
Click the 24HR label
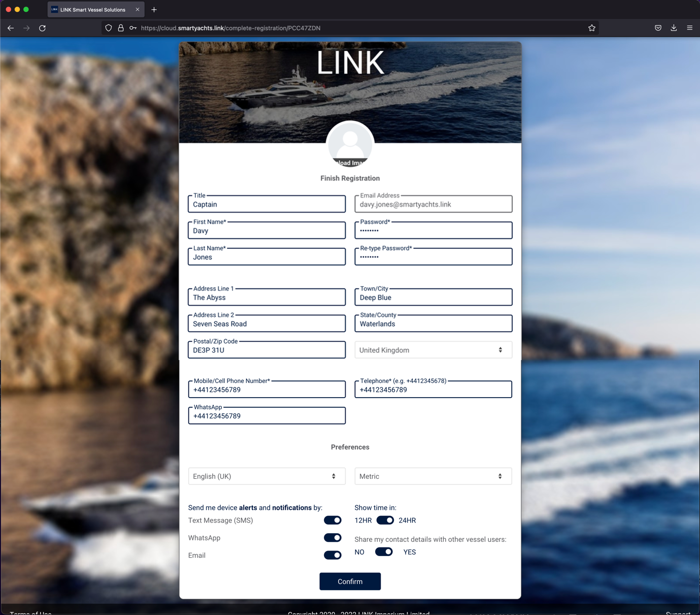tap(407, 521)
